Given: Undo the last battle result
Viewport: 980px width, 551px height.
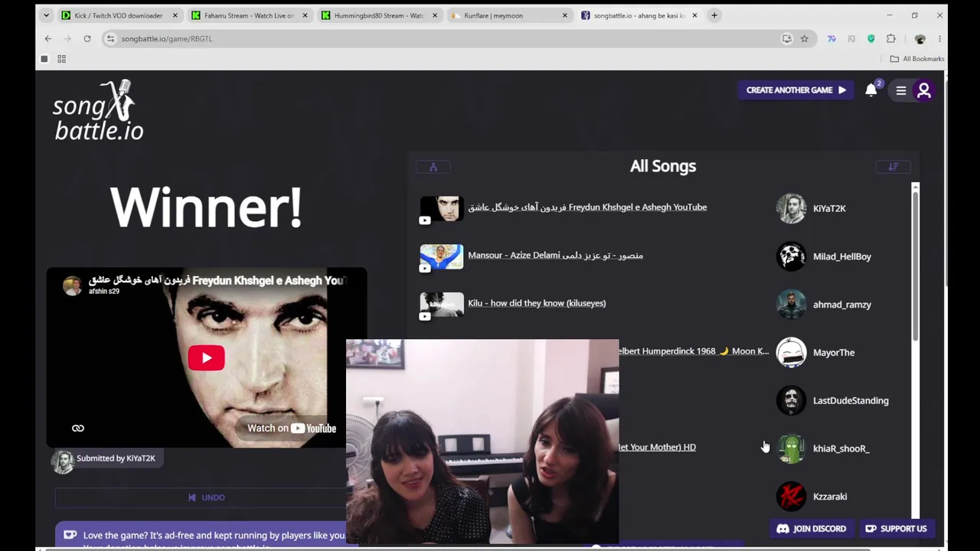Looking at the screenshot, I should tap(207, 497).
